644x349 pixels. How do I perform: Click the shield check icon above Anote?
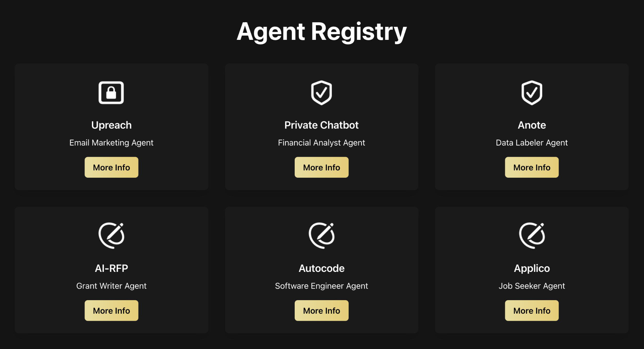point(532,93)
